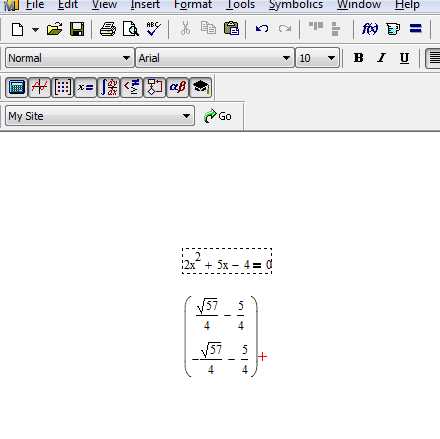Click the Save worksheet icon
The height and width of the screenshot is (439, 440).
click(77, 29)
